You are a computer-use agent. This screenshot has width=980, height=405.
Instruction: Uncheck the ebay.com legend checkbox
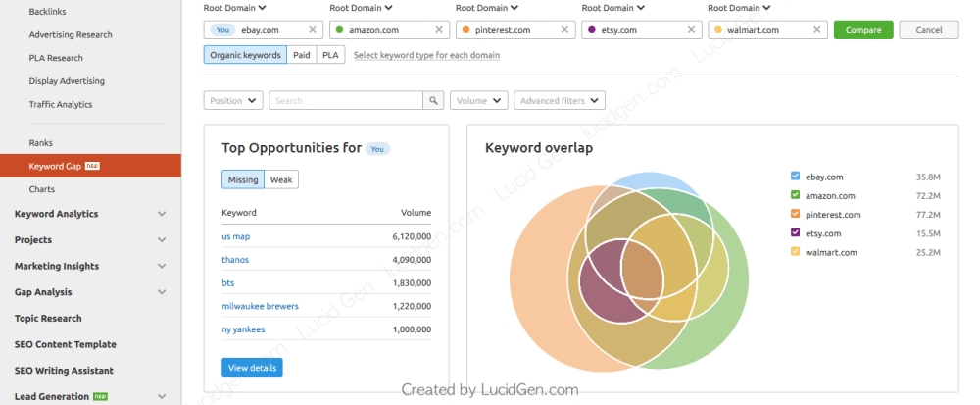795,177
